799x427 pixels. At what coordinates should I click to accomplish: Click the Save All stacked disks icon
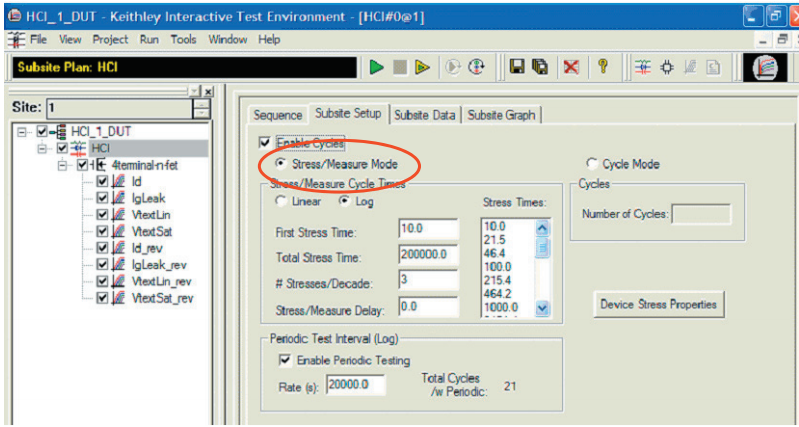[540, 67]
